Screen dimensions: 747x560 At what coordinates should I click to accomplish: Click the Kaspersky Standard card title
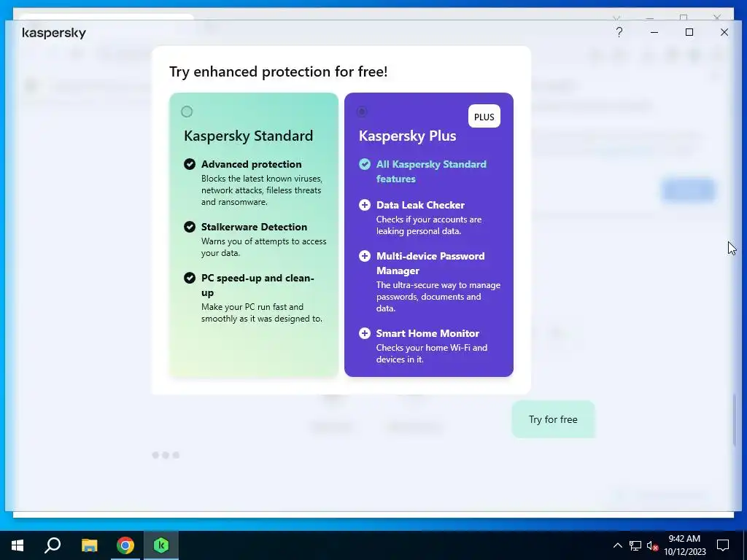pyautogui.click(x=248, y=136)
